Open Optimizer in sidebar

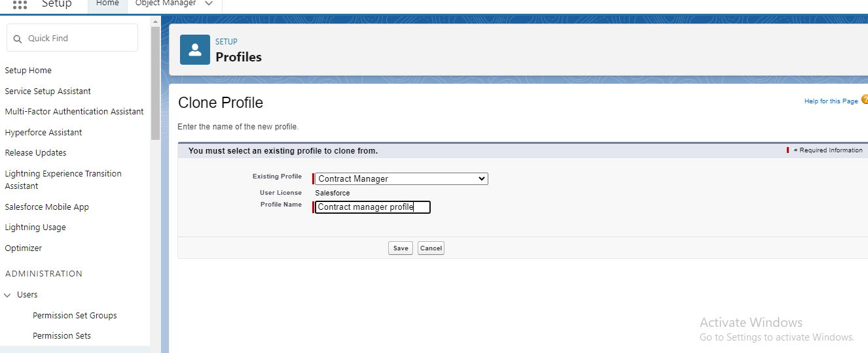(23, 248)
